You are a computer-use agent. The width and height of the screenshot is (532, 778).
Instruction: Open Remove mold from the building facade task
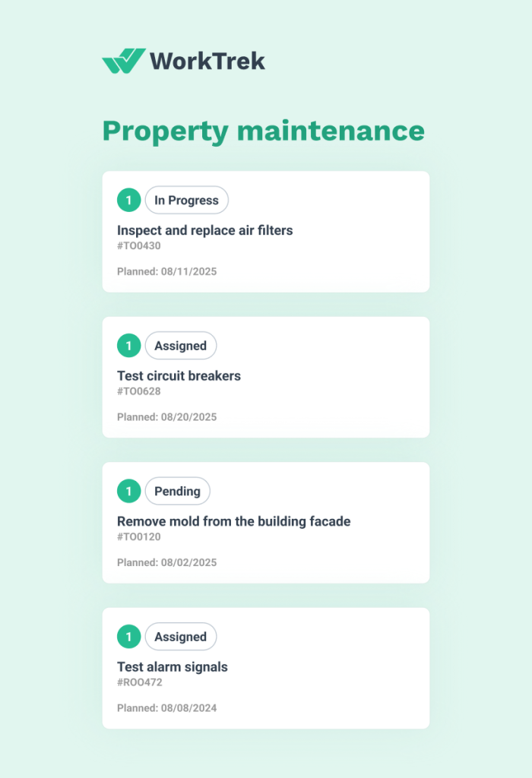point(233,521)
